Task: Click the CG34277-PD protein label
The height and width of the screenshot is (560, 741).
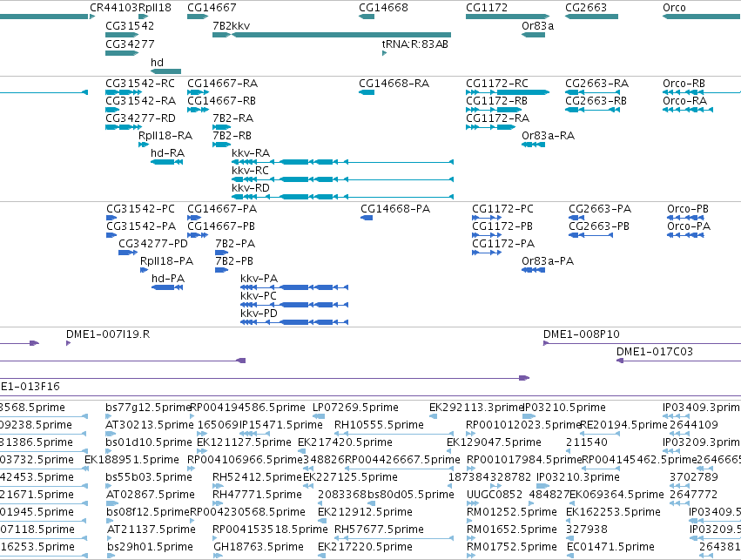Action: 153,244
